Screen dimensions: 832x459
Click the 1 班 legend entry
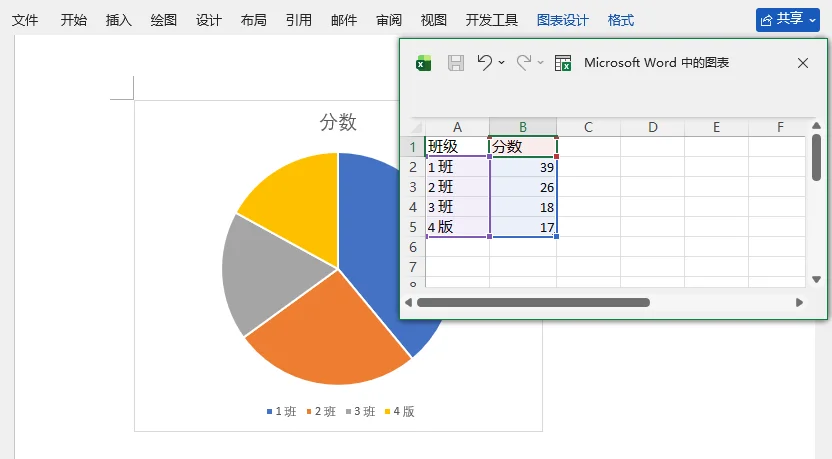pyautogui.click(x=281, y=411)
